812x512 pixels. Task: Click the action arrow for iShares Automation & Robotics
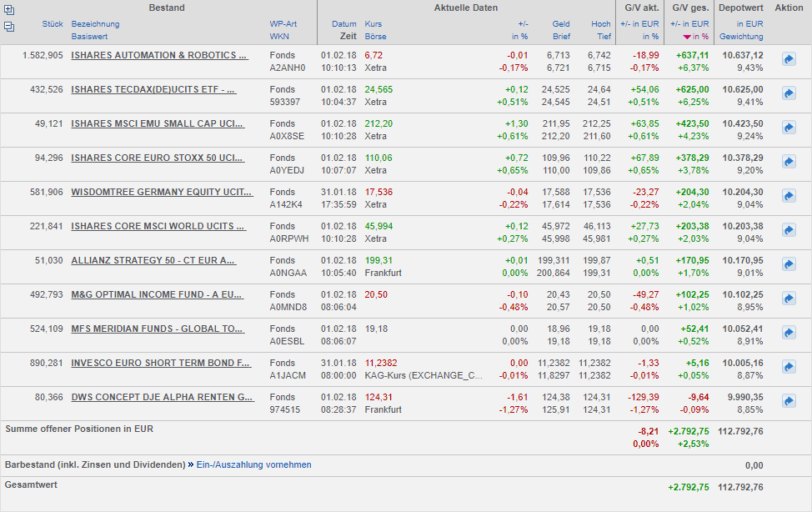(789, 59)
